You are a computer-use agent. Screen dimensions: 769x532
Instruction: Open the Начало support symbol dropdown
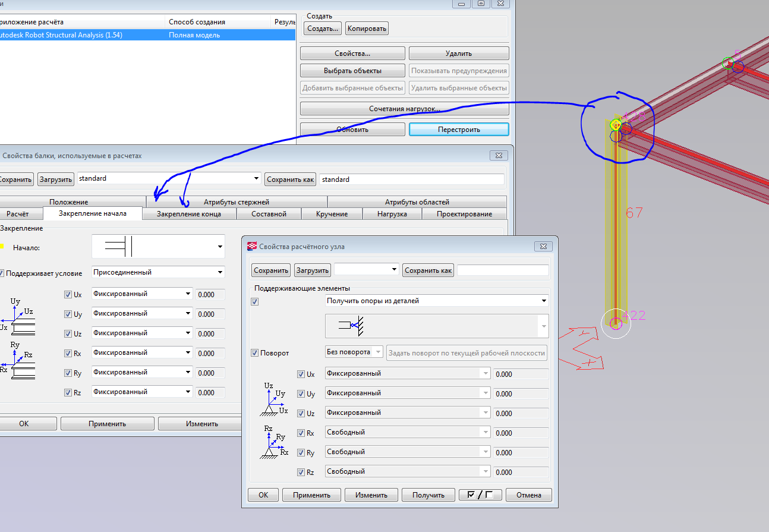158,247
